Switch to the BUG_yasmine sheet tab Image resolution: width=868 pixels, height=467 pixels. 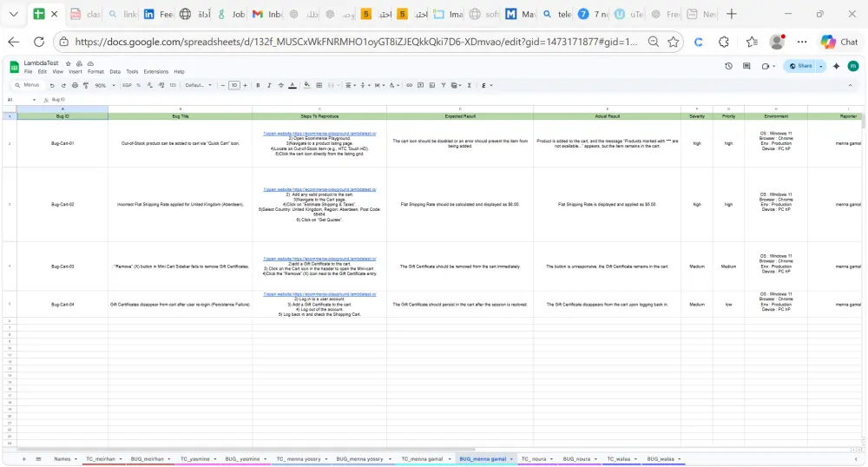[246, 459]
